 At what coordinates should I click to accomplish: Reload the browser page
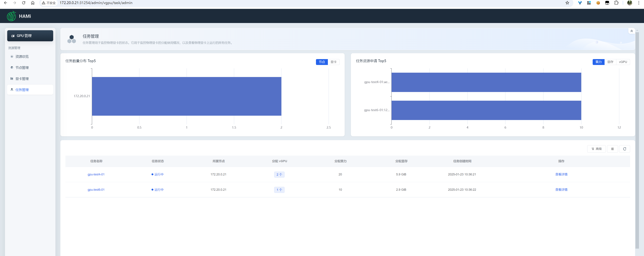(x=23, y=3)
